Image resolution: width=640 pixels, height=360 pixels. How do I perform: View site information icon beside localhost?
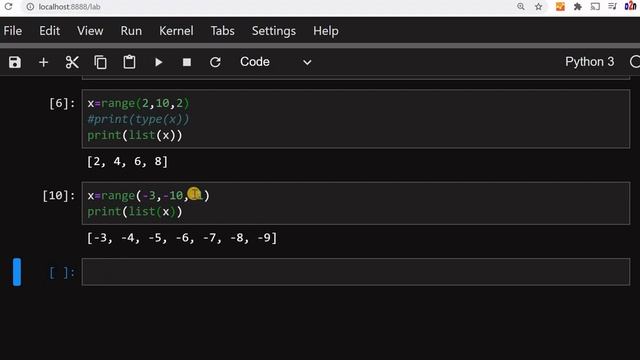pos(30,7)
